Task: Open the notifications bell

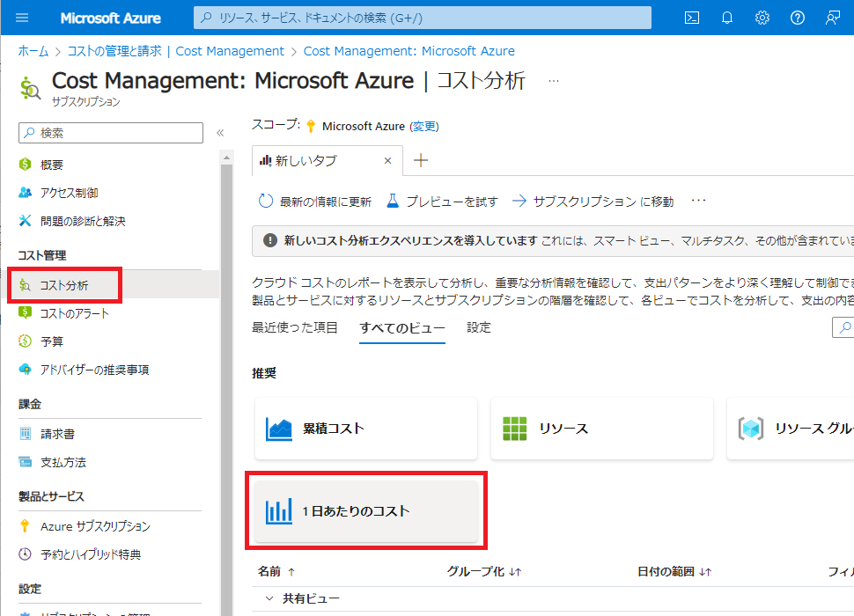Action: coord(727,18)
